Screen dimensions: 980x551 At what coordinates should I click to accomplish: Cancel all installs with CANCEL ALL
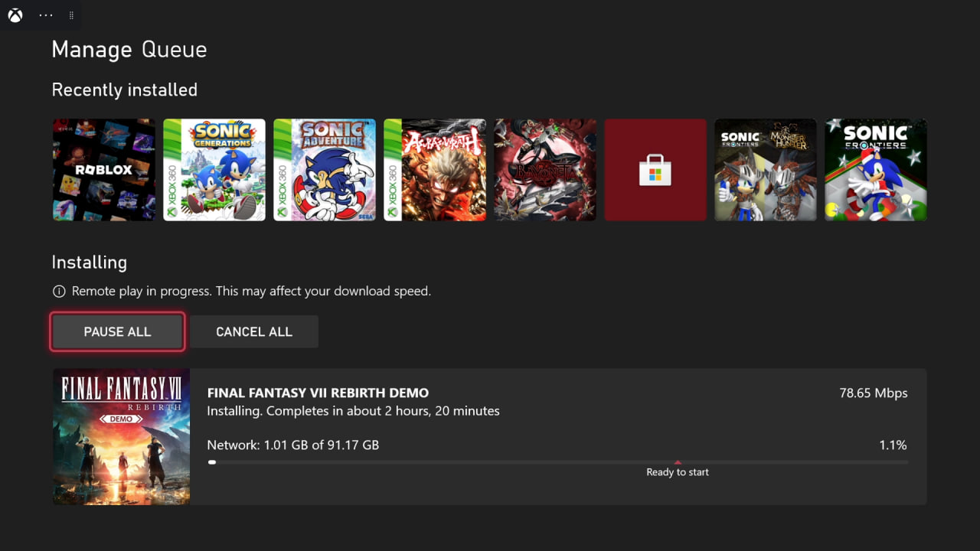click(x=254, y=332)
